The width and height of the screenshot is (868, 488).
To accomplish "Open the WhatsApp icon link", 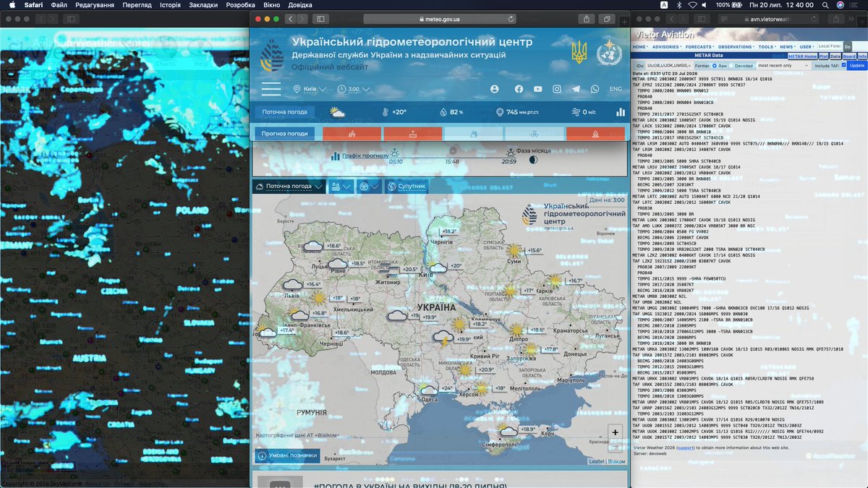I will (595, 89).
